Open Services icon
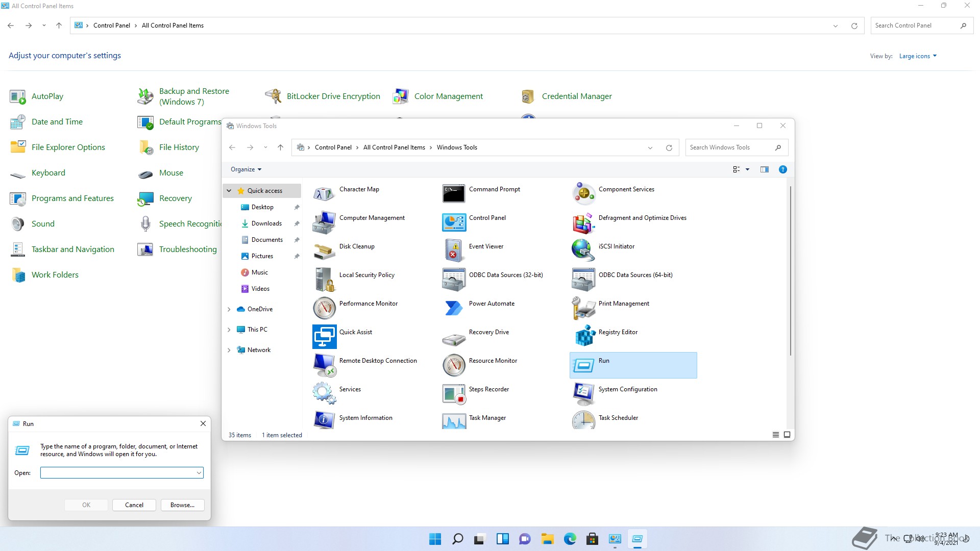Viewport: 980px width, 551px height. (324, 394)
